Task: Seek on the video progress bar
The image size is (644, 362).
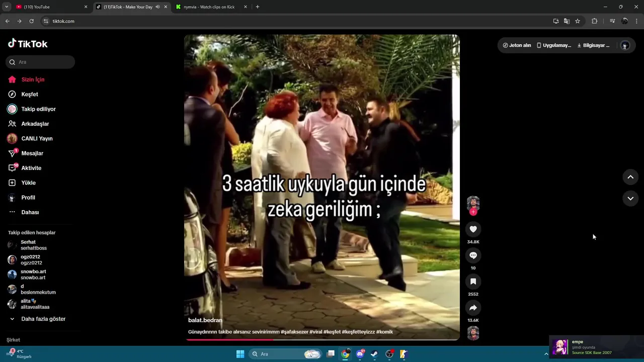Action: [322, 340]
